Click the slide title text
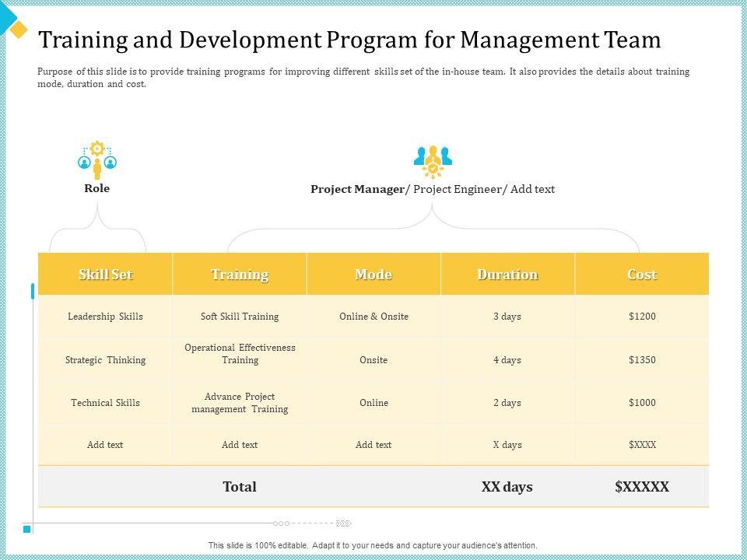This screenshot has height=560, width=747. (349, 39)
